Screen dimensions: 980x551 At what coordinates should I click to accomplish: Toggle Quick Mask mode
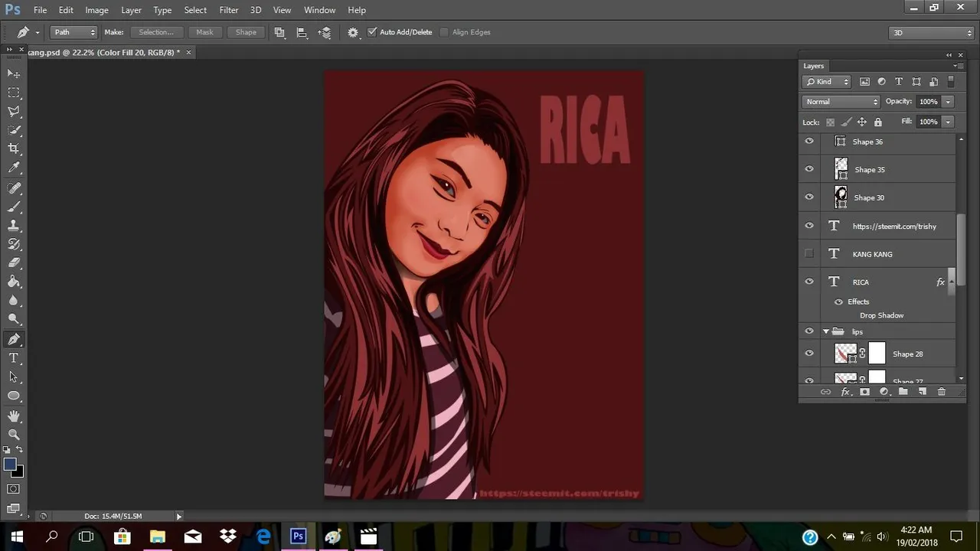point(14,489)
